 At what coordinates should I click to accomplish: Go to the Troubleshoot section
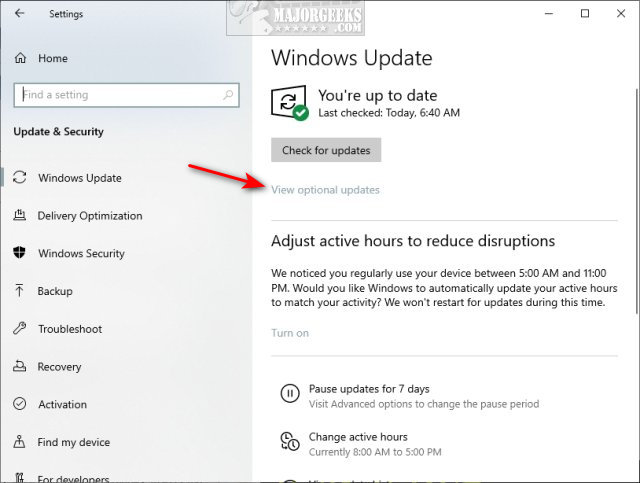pyautogui.click(x=70, y=329)
